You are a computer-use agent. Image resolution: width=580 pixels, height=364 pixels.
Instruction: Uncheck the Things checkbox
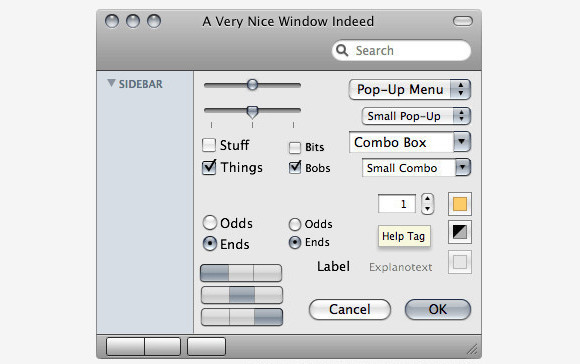coord(209,167)
